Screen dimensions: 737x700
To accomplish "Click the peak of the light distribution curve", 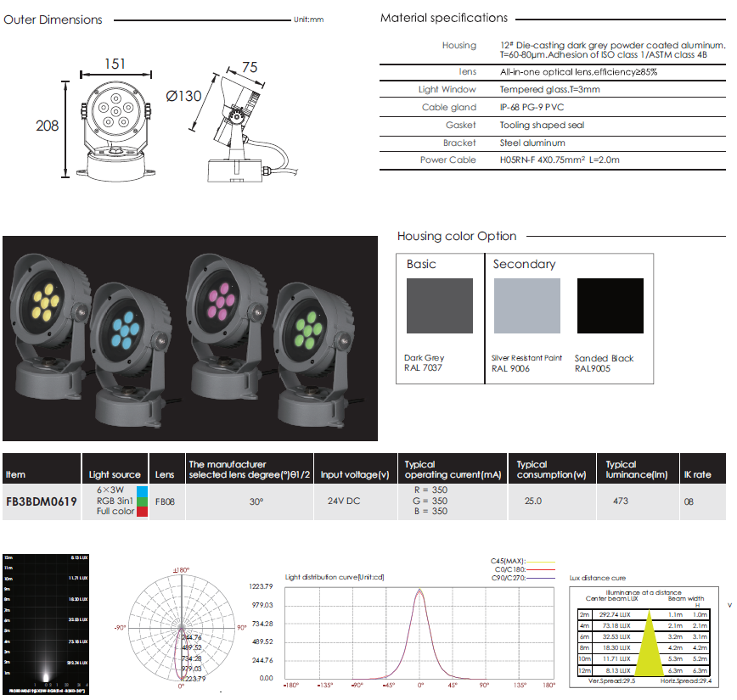I will pyautogui.click(x=419, y=591).
